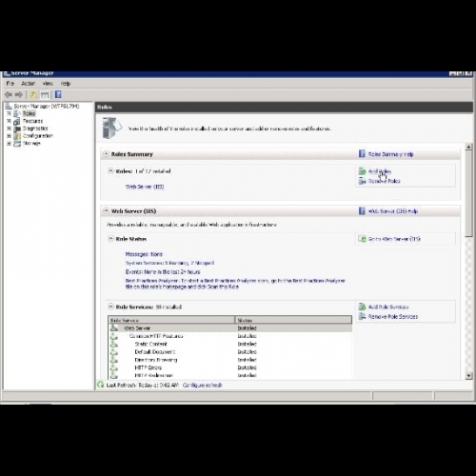Open the Action menu
Screen dimensions: 476x476
[28, 84]
